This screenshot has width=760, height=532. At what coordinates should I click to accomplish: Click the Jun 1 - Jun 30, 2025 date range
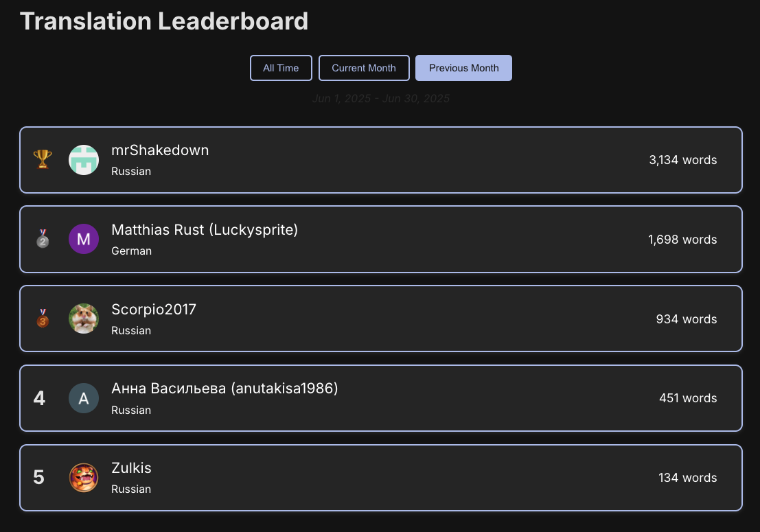(x=381, y=99)
